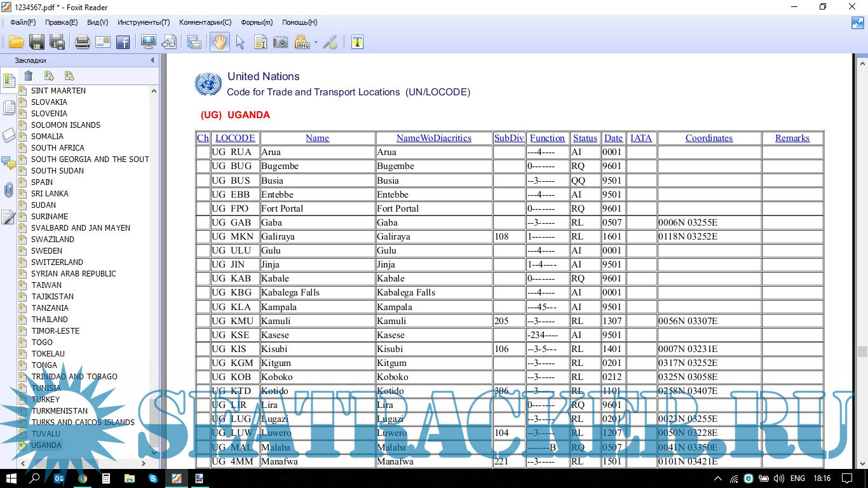The image size is (868, 488).
Task: Open the Comments panel in sidebar
Action: point(8,163)
